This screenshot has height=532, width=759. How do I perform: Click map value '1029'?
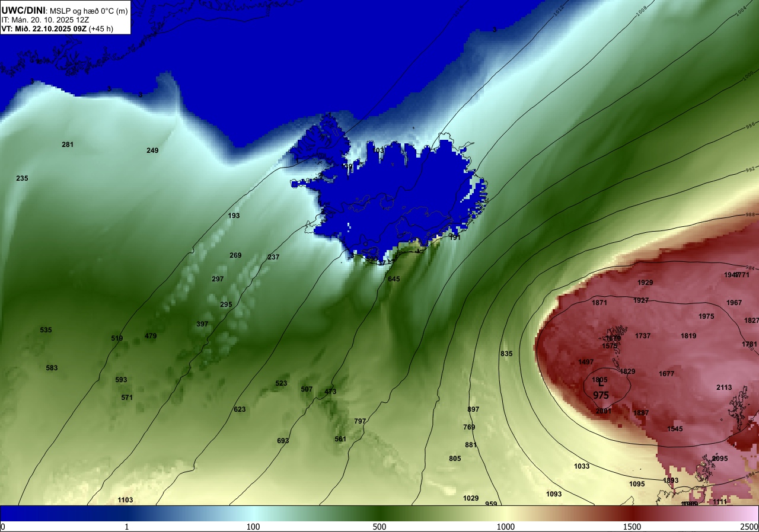click(x=471, y=498)
